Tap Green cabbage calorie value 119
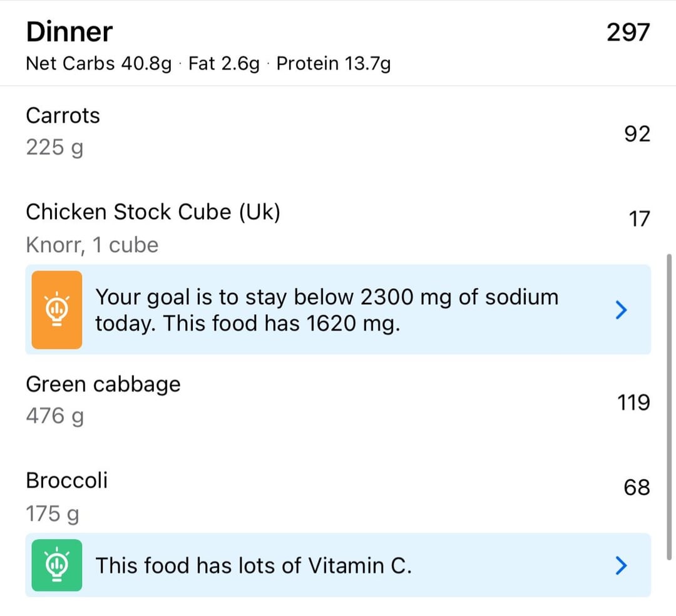 [x=633, y=402]
